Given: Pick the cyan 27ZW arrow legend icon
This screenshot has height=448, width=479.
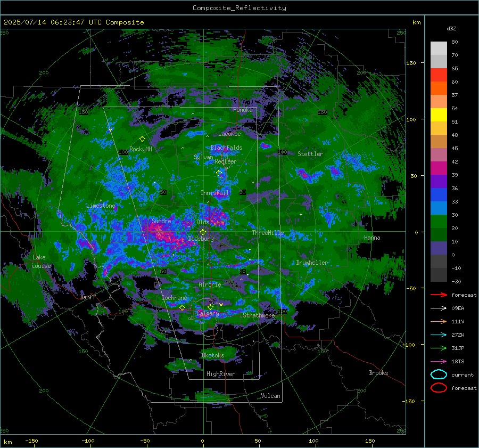Looking at the screenshot, I should click(439, 335).
